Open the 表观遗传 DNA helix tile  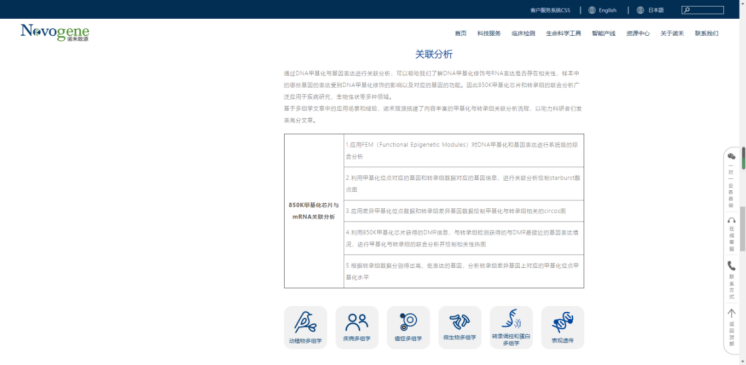(562, 327)
